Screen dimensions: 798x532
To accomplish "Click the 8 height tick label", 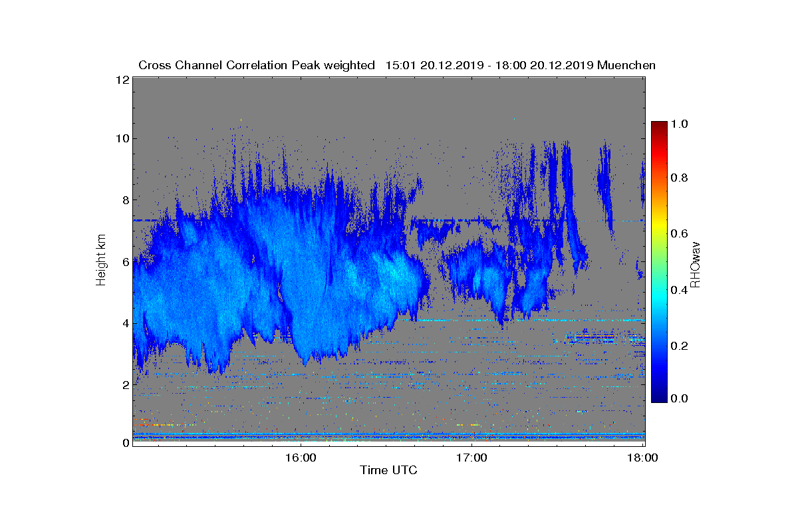I will click(124, 200).
